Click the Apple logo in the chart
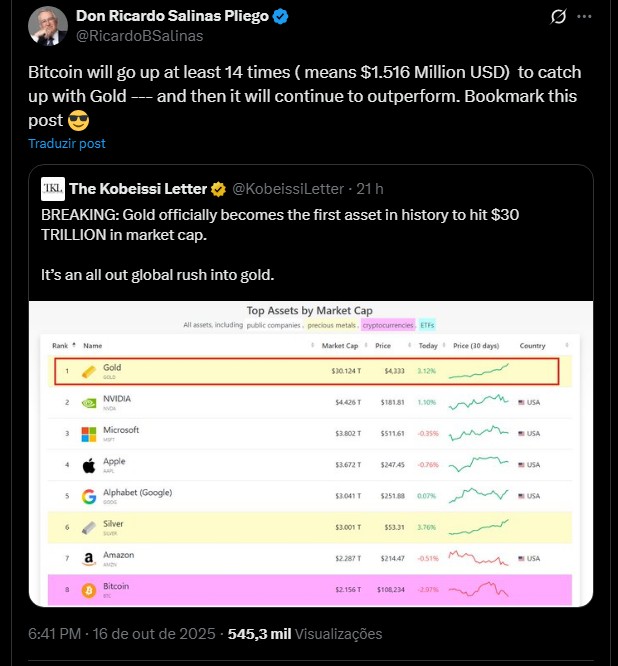Image resolution: width=618 pixels, height=666 pixels. tap(88, 465)
